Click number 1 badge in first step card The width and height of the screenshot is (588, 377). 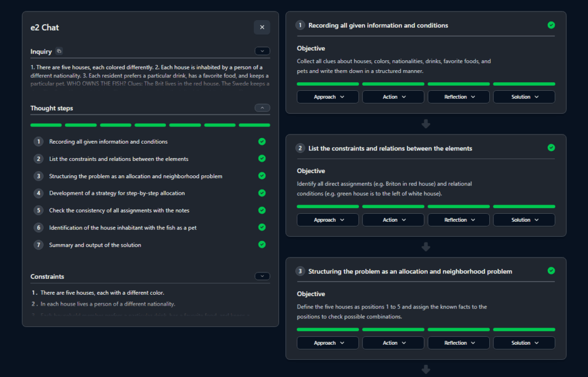pyautogui.click(x=300, y=25)
